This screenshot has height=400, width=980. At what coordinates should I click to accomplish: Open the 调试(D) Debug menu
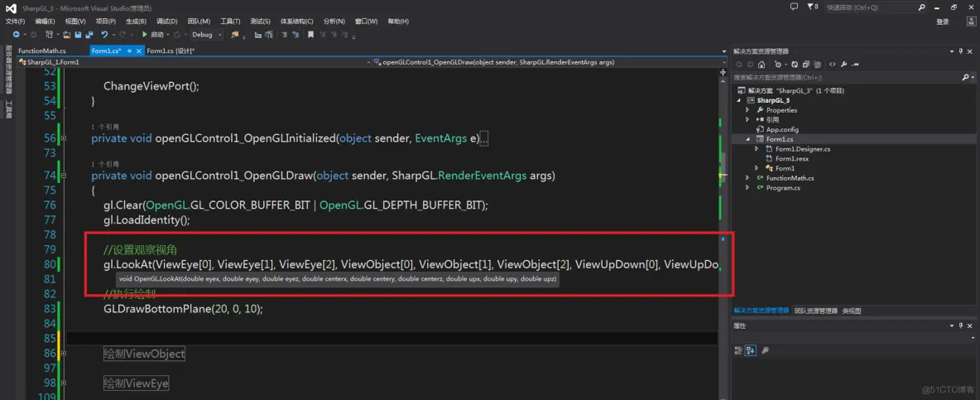tap(166, 22)
